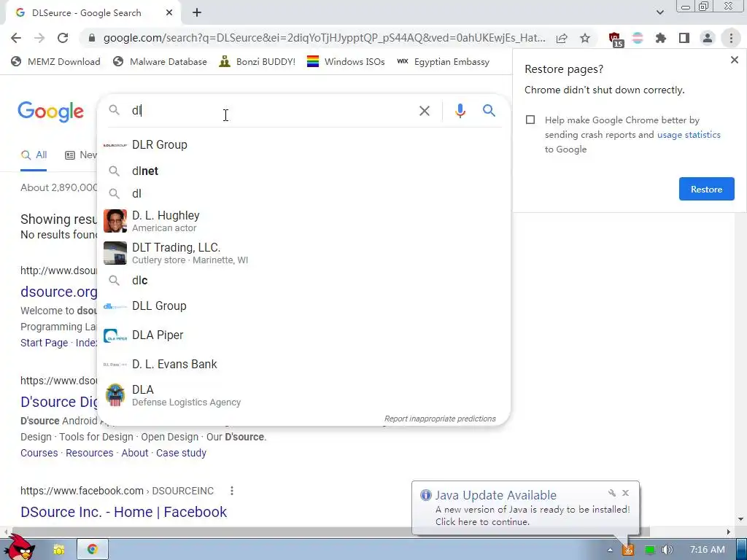Screen dimensions: 747x560
Task: Switch to the All results tab
Action: [34, 155]
